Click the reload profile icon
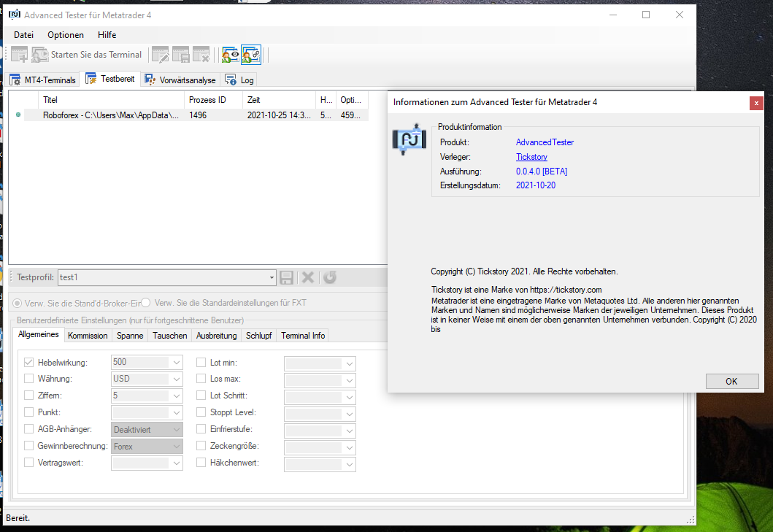The height and width of the screenshot is (532, 773). [330, 277]
